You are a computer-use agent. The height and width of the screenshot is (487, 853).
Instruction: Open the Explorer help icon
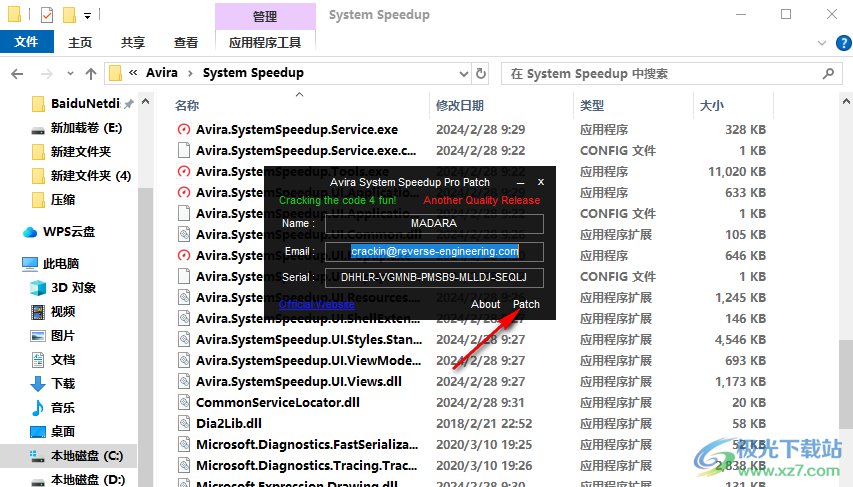point(844,42)
